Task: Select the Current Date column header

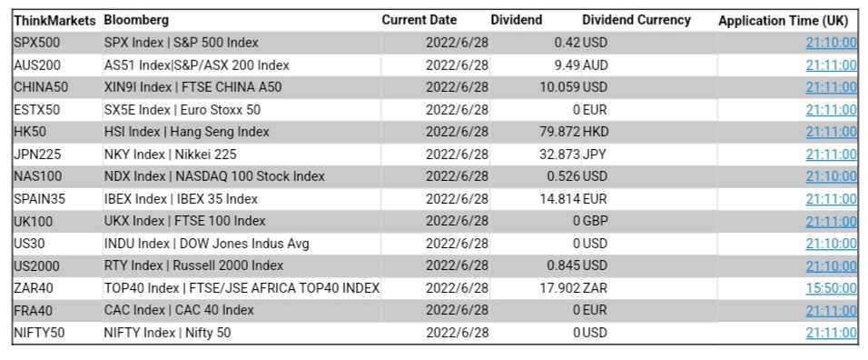Action: [419, 21]
